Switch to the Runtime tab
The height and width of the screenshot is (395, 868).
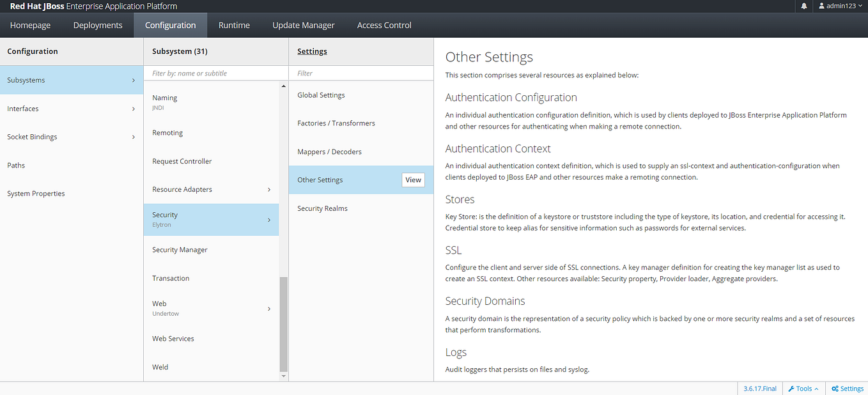tap(234, 25)
